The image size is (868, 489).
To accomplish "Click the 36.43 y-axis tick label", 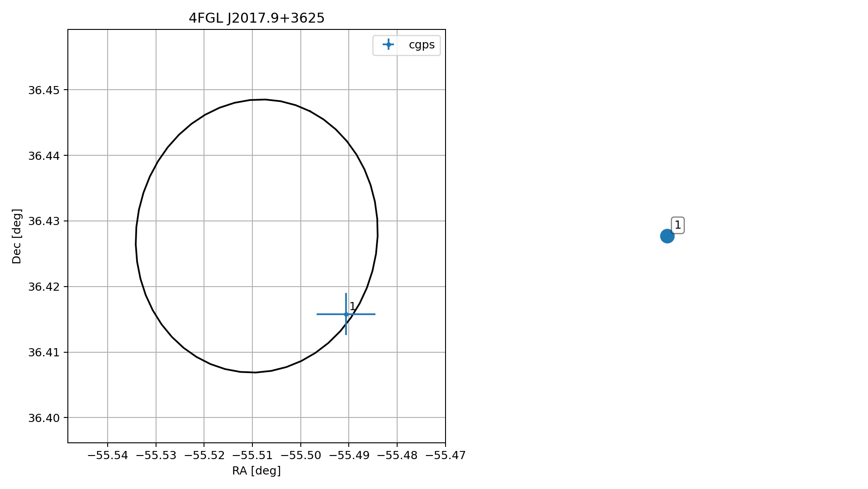I will click(x=44, y=221).
